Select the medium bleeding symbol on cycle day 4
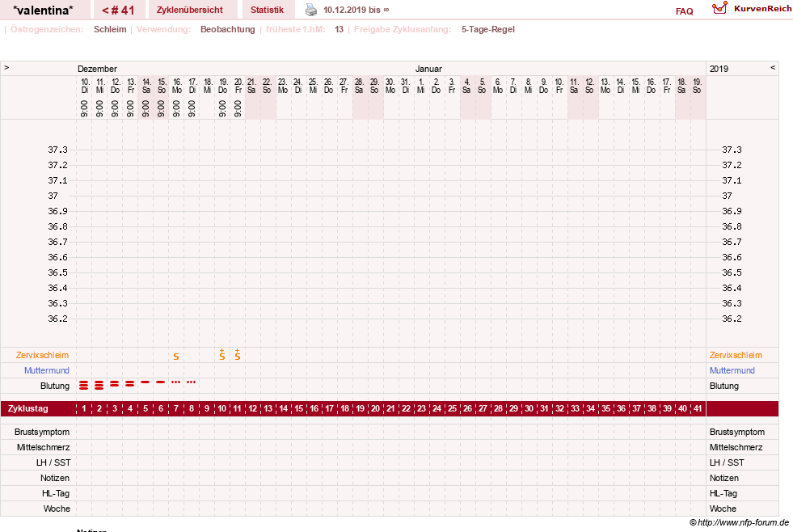Image resolution: width=793 pixels, height=532 pixels. [x=130, y=384]
